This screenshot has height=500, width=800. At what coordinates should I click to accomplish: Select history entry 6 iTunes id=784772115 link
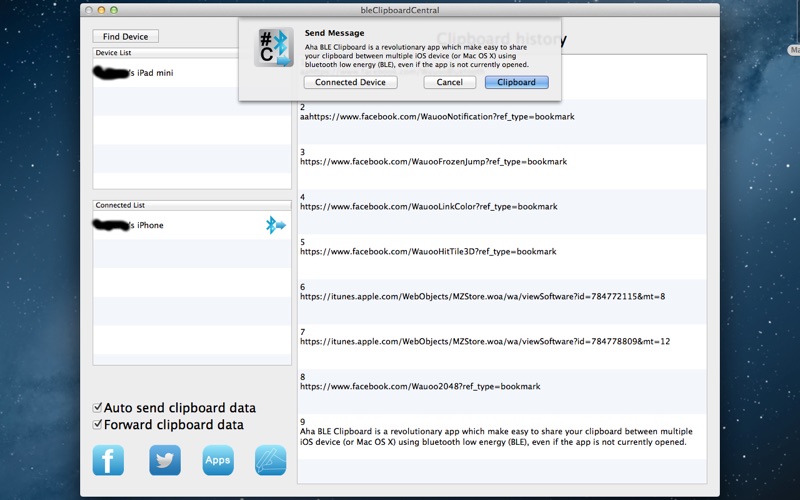pos(502,301)
